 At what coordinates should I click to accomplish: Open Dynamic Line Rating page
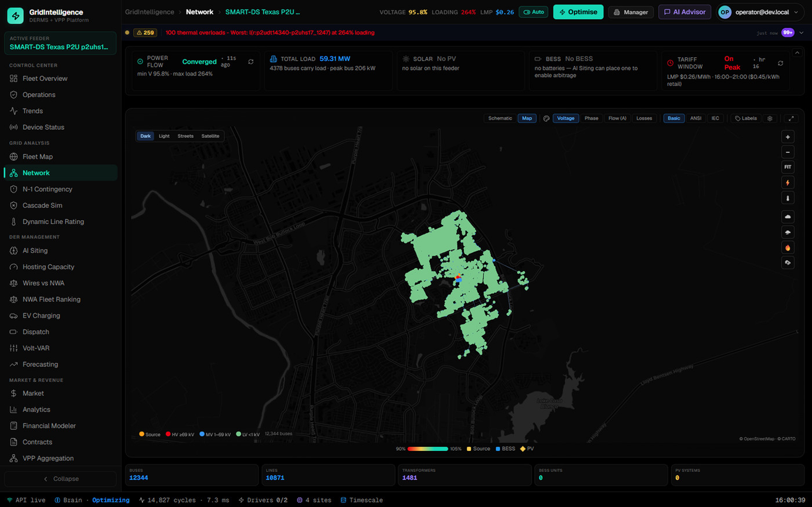tap(61, 222)
